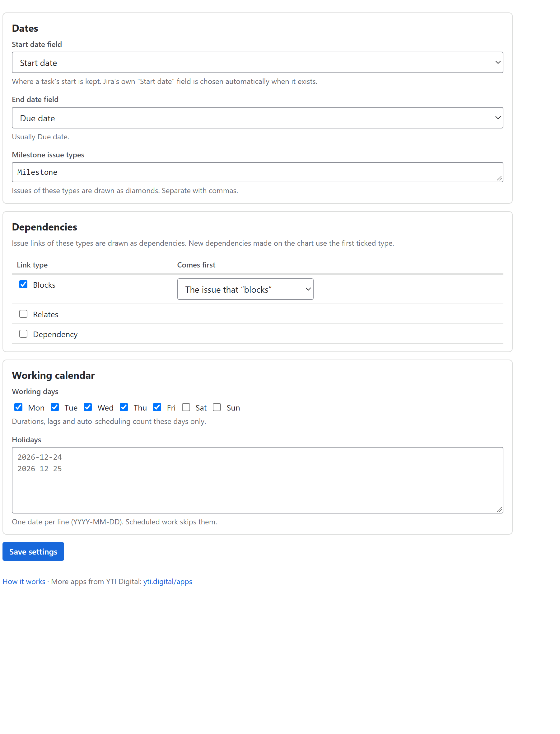The height and width of the screenshot is (734, 560).
Task: Uncheck Fri working day
Action: pos(157,407)
